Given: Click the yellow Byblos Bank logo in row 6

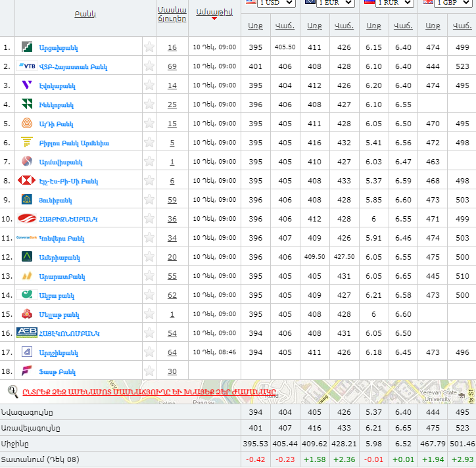Looking at the screenshot, I should 27,143.
